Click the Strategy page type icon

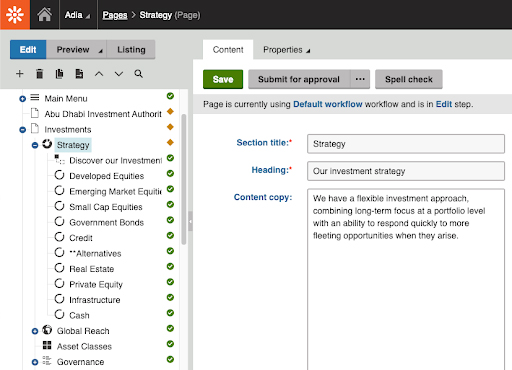tap(47, 144)
